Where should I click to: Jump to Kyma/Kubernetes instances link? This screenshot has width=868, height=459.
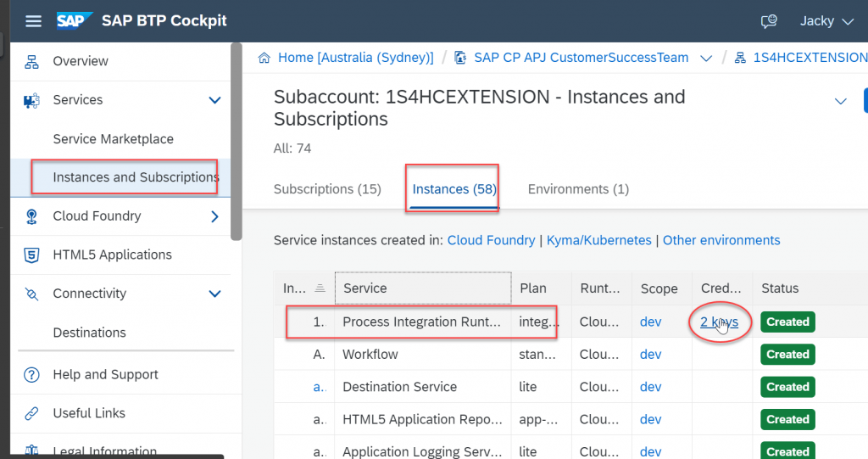(599, 241)
